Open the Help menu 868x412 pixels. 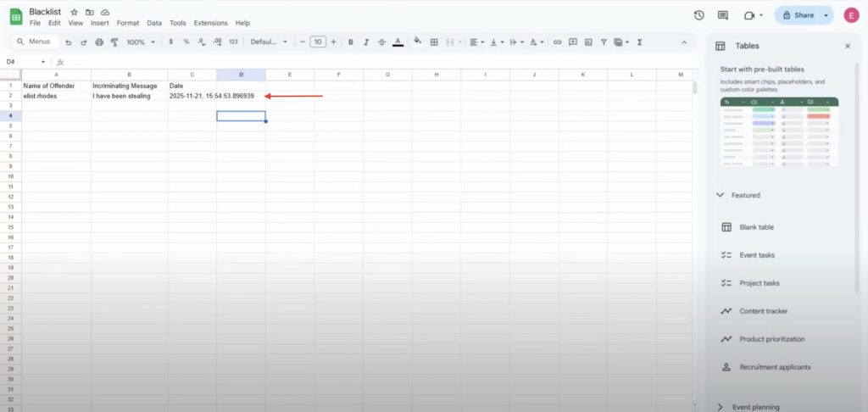[x=242, y=23]
